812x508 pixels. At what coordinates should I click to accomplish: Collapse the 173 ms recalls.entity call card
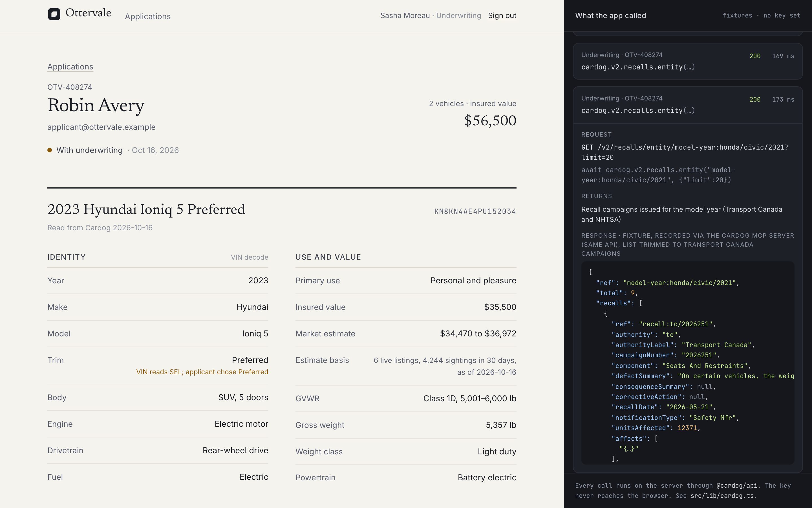tap(687, 105)
